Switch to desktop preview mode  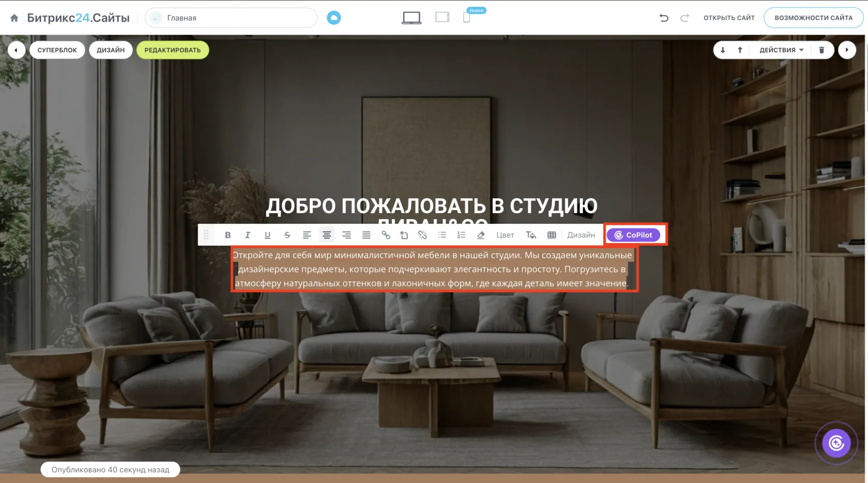(412, 18)
